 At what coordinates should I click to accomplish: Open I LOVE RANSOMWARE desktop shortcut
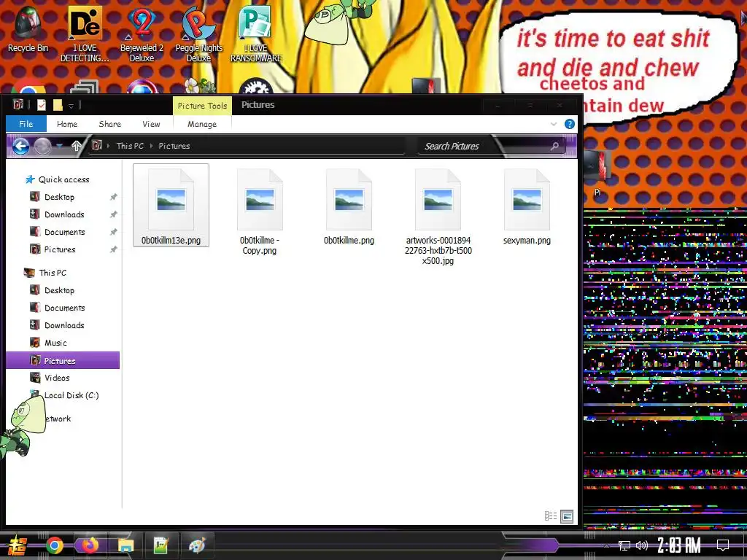pos(256,34)
